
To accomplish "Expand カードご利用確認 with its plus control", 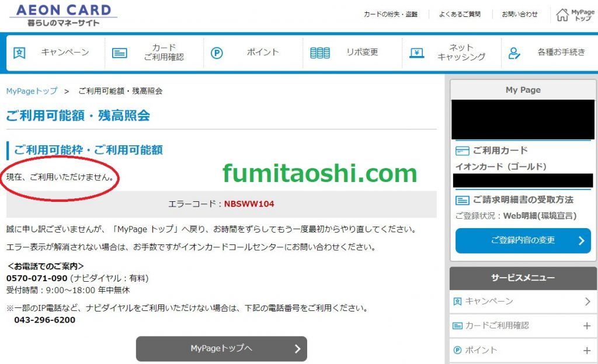I will (587, 325).
